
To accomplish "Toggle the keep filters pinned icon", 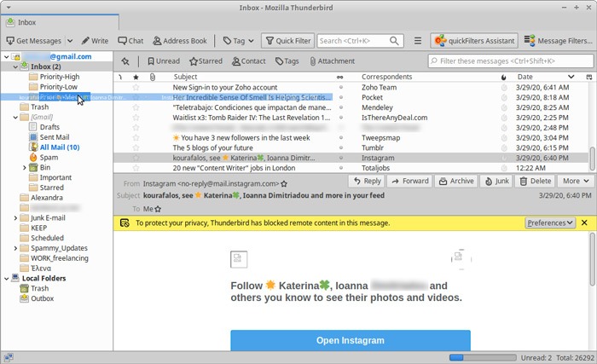I will pyautogui.click(x=125, y=61).
